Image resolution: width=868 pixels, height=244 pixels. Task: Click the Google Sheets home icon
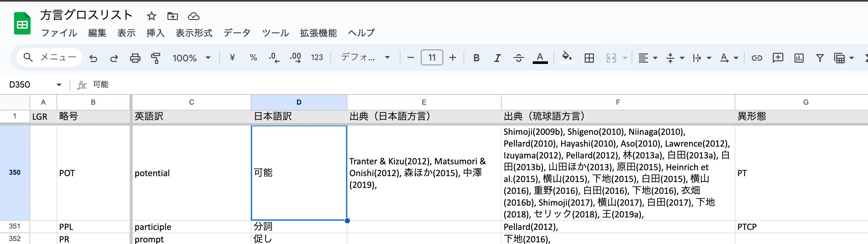[22, 23]
